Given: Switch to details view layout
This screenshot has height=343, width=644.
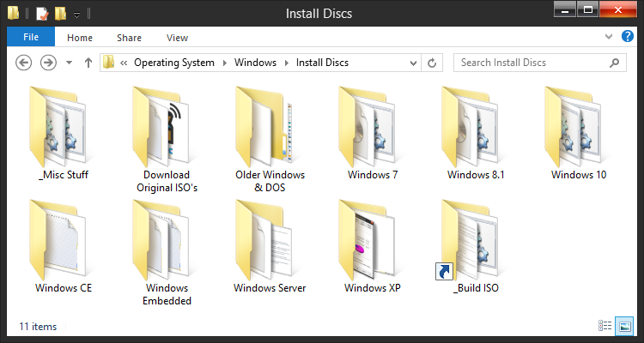Looking at the screenshot, I should 605,326.
